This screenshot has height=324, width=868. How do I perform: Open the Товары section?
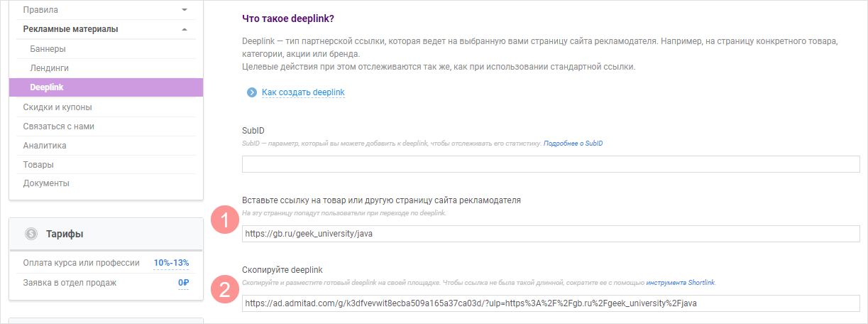tap(38, 165)
